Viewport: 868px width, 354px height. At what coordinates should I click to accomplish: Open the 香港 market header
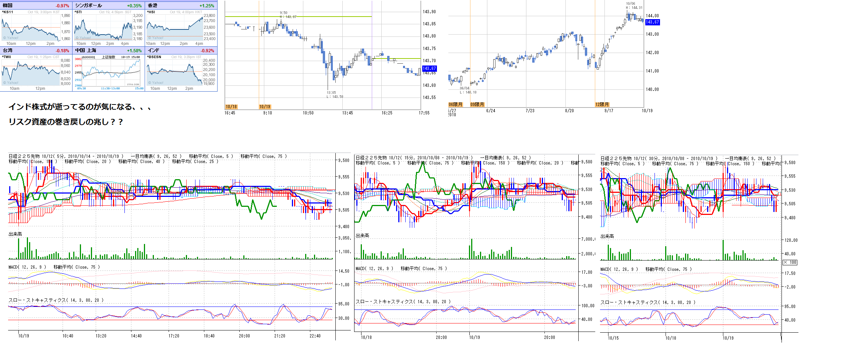pos(181,6)
